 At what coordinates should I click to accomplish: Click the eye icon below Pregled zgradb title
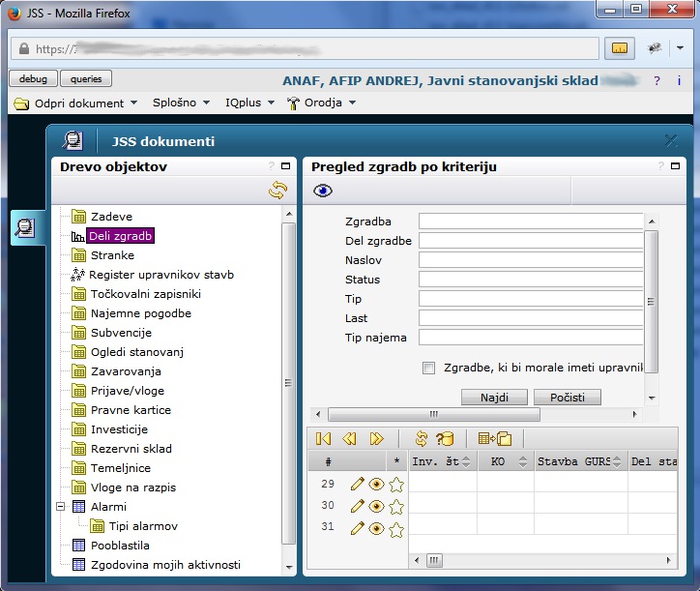323,191
